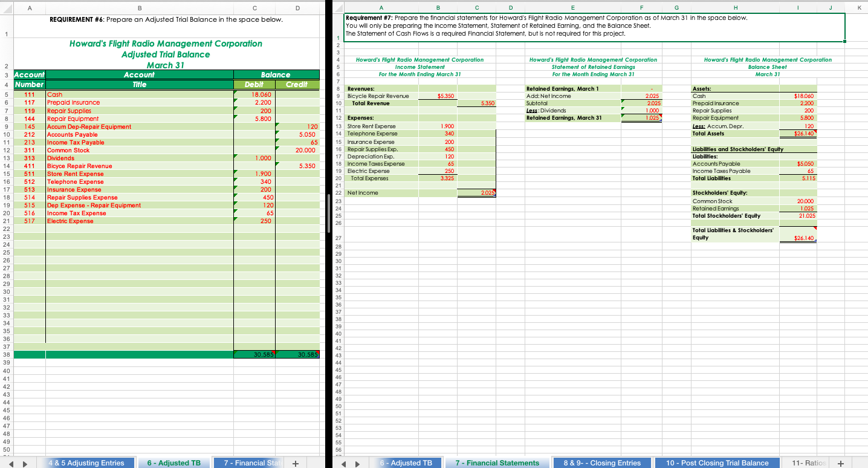Select column C header in left window

coord(254,8)
